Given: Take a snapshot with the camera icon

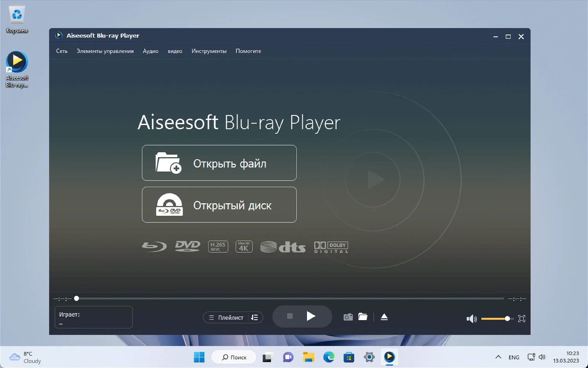Looking at the screenshot, I should [348, 317].
